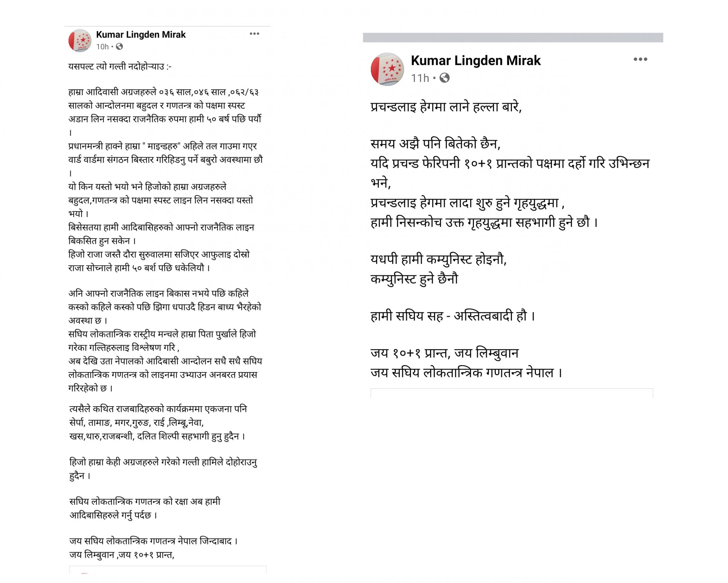Open Kumar Lingden Mirak name on 10h post
Viewport: 728px width, 583px height.
141,34
